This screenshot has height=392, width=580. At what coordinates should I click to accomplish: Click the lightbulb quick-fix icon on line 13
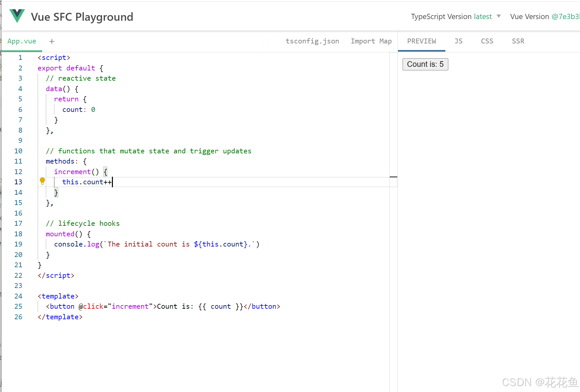coord(42,181)
